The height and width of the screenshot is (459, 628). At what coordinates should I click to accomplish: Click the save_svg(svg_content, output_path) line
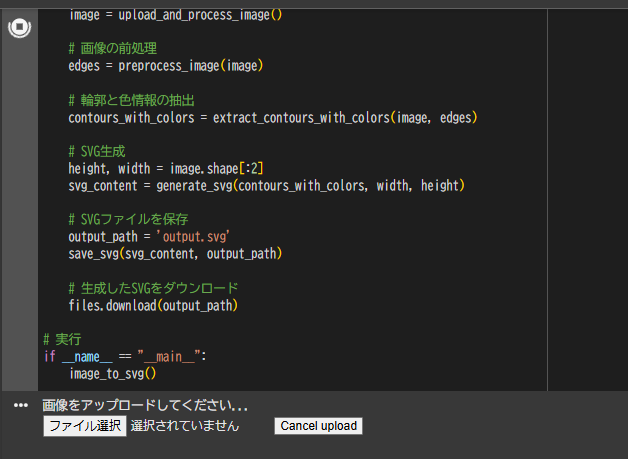(175, 254)
